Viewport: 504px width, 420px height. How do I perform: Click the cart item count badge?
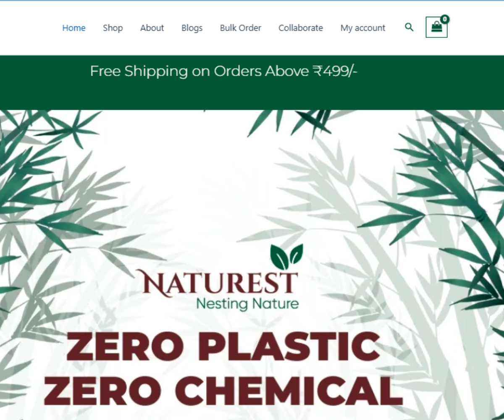click(445, 19)
